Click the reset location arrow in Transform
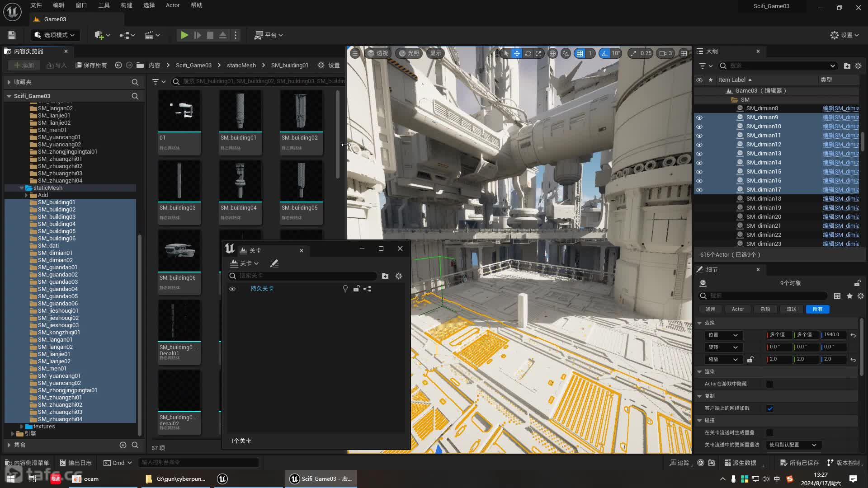Image resolution: width=868 pixels, height=488 pixels. click(853, 335)
